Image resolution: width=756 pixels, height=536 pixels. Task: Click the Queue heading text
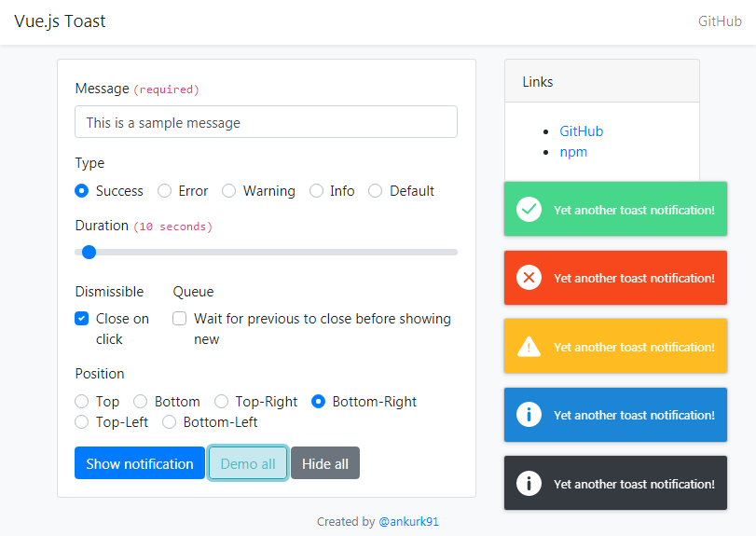(193, 292)
